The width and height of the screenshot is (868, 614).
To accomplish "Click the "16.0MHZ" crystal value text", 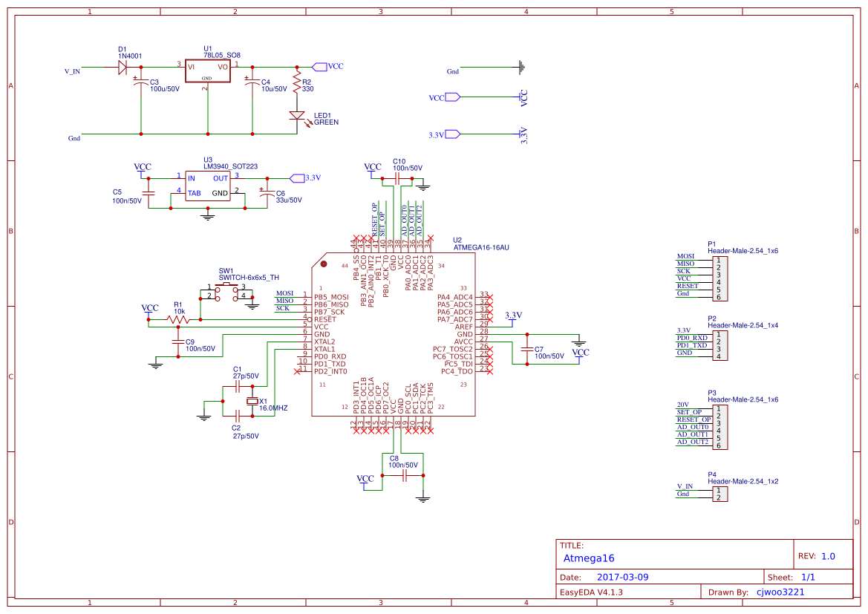I will coord(273,408).
